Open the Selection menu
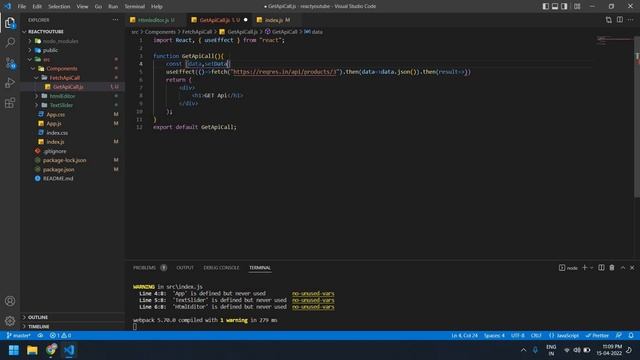 tap(59, 7)
